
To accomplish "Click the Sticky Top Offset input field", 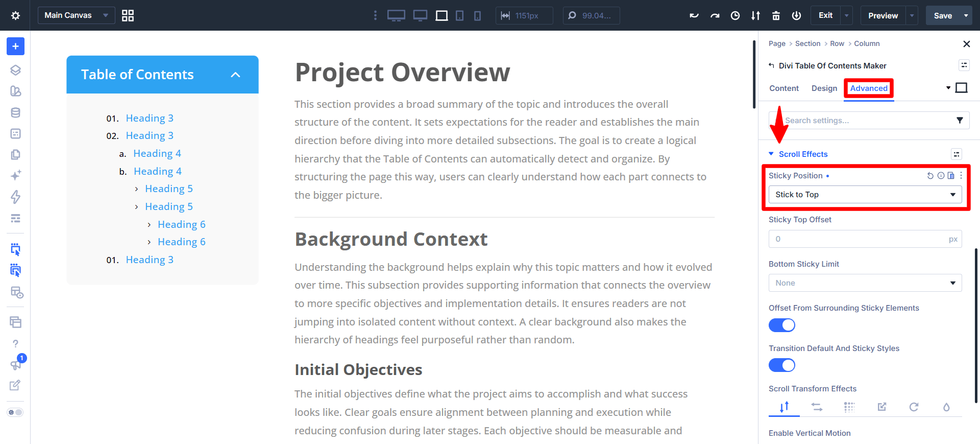I will (x=865, y=239).
